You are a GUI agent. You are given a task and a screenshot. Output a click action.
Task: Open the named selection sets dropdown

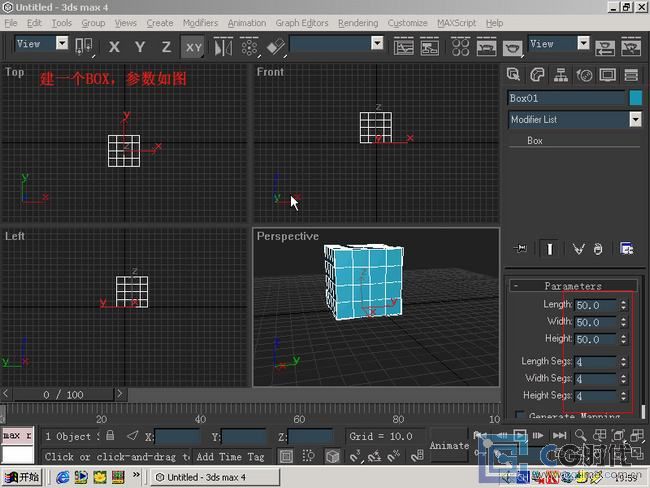click(x=377, y=43)
